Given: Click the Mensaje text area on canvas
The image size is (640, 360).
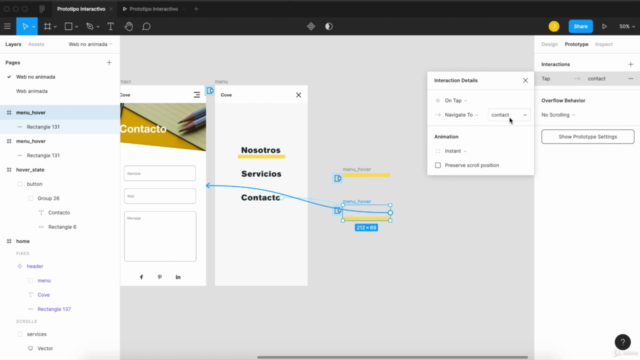Looking at the screenshot, I should [x=160, y=236].
